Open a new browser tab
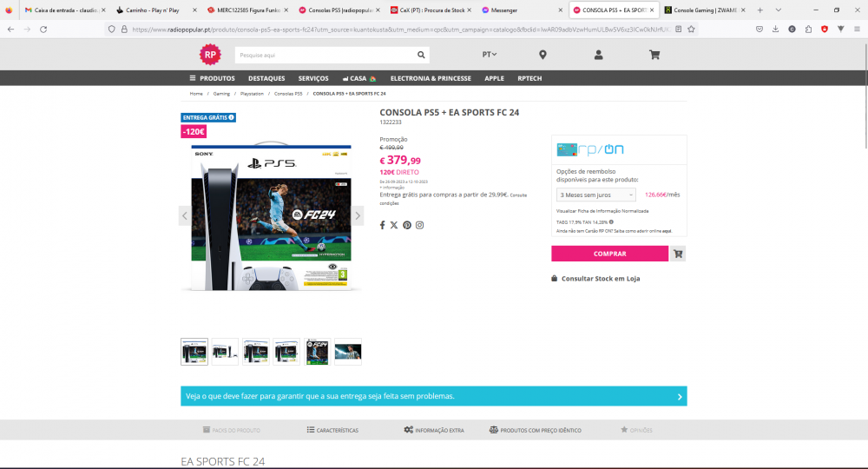This screenshot has width=868, height=469. click(760, 10)
